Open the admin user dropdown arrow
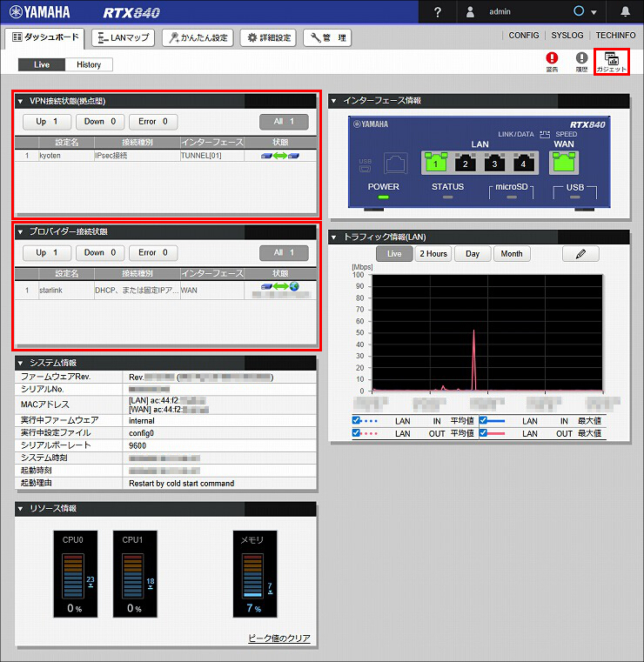The width and height of the screenshot is (644, 662). click(x=594, y=13)
